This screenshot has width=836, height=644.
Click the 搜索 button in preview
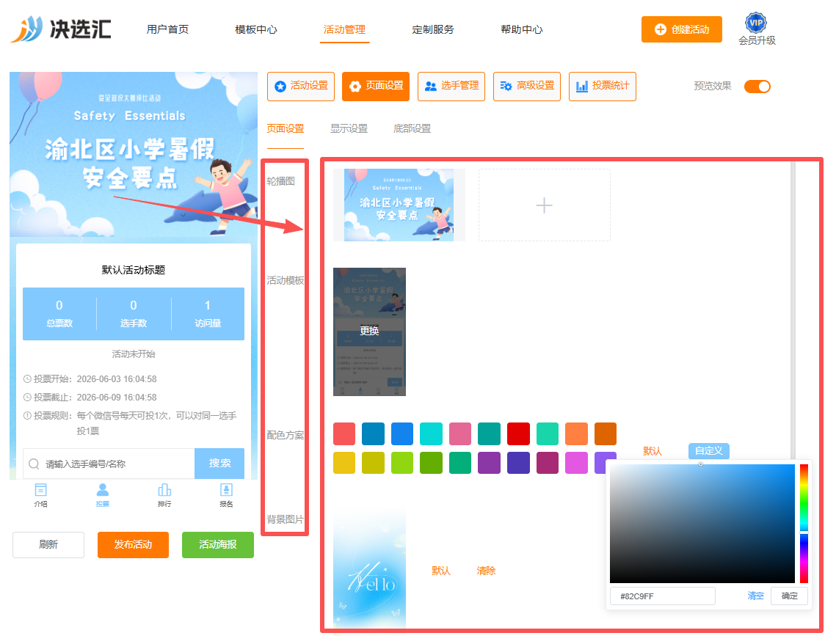pyautogui.click(x=219, y=464)
